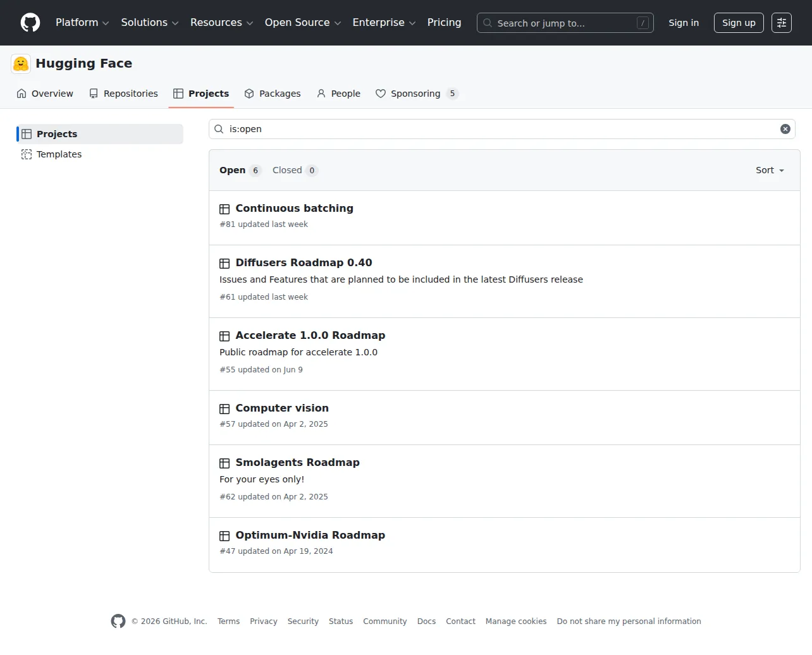Switch to the Packages tab

273,94
